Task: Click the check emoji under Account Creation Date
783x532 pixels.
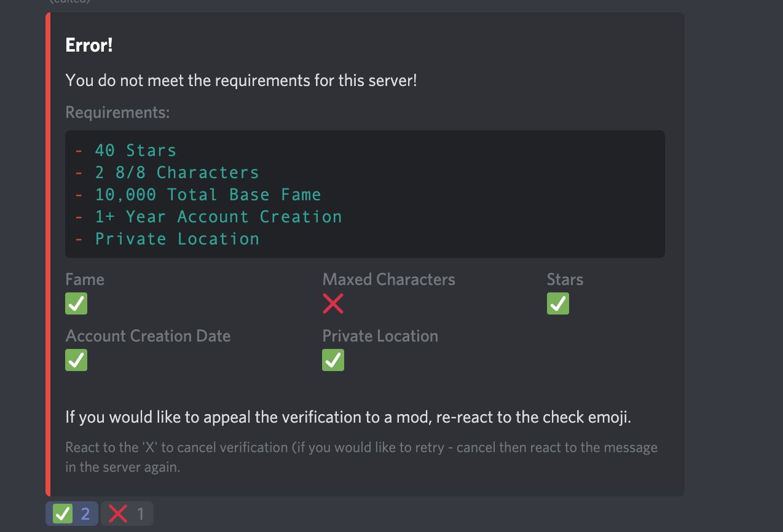Action: pyautogui.click(x=76, y=360)
